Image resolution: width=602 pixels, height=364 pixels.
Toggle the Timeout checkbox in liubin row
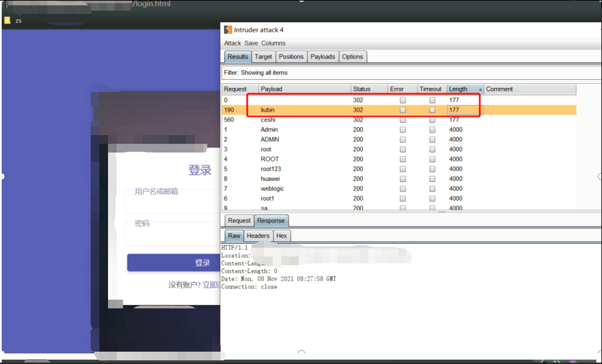pyautogui.click(x=432, y=110)
